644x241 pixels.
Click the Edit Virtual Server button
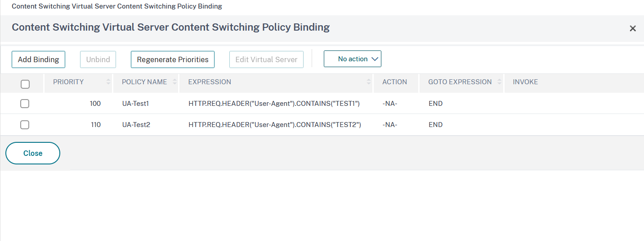[x=266, y=59]
